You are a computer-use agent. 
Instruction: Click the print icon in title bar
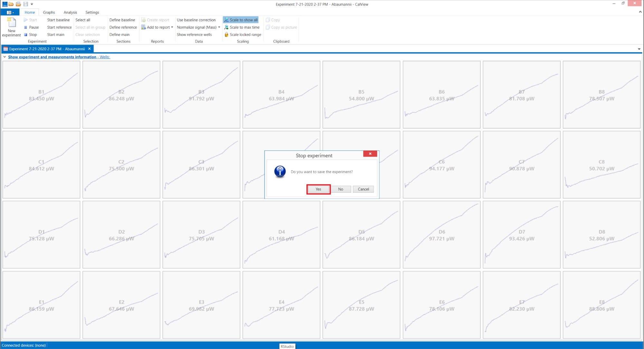pos(18,4)
